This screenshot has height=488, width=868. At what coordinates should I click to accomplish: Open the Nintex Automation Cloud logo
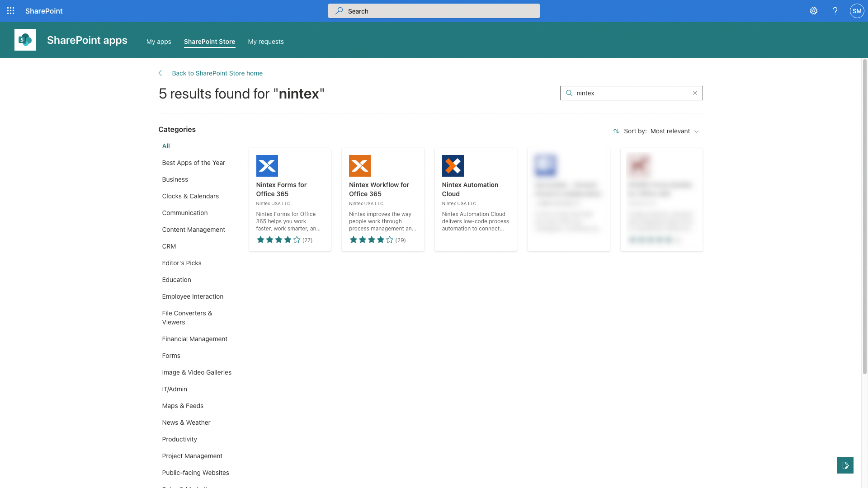pos(453,166)
